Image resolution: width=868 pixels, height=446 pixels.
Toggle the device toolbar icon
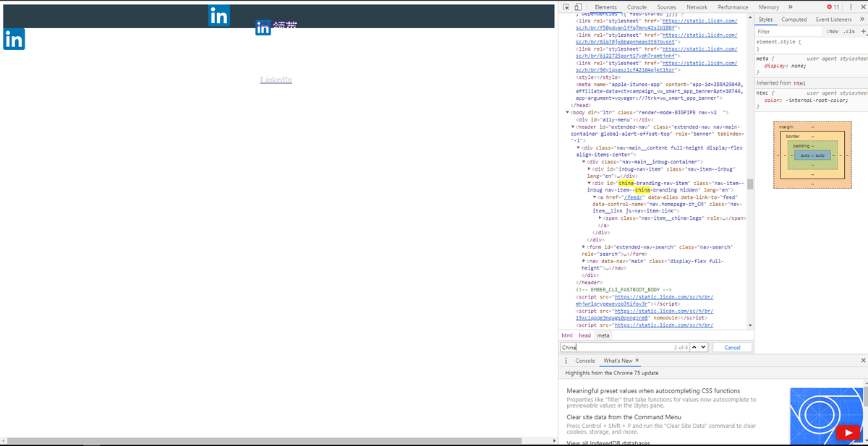click(578, 7)
